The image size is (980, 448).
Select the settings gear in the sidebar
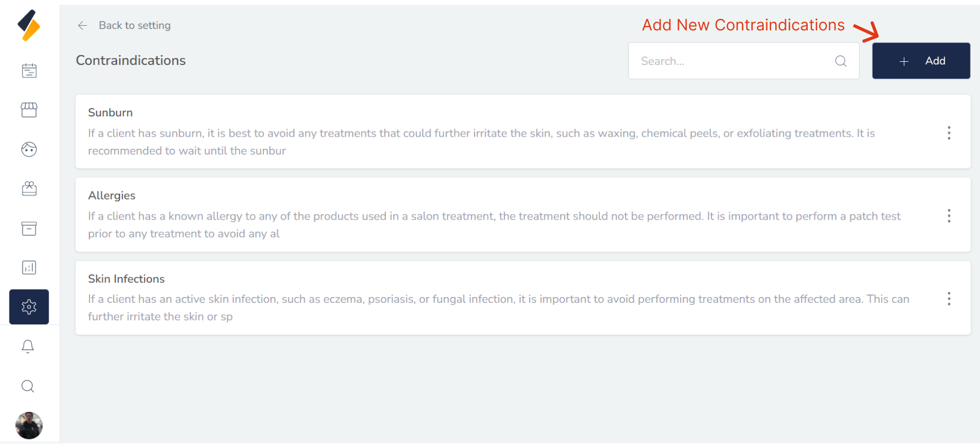click(29, 307)
